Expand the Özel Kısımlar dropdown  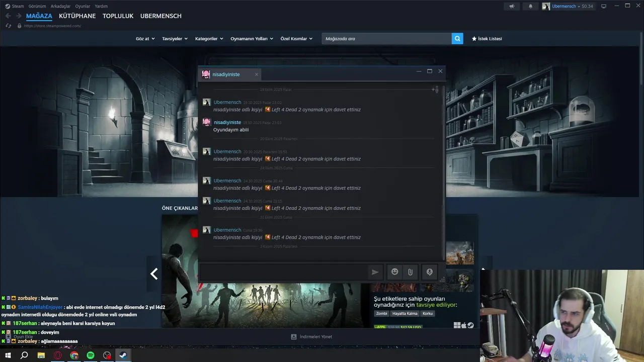[296, 39]
